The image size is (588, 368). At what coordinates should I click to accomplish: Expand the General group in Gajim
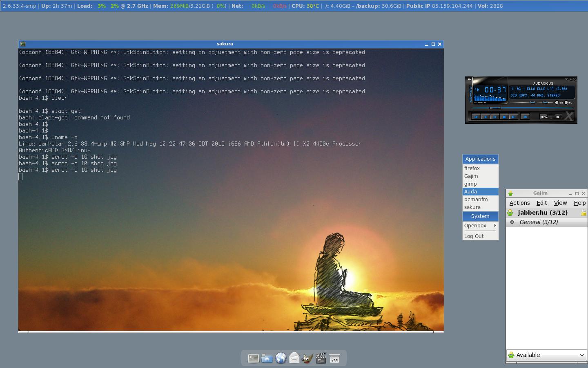(x=512, y=222)
